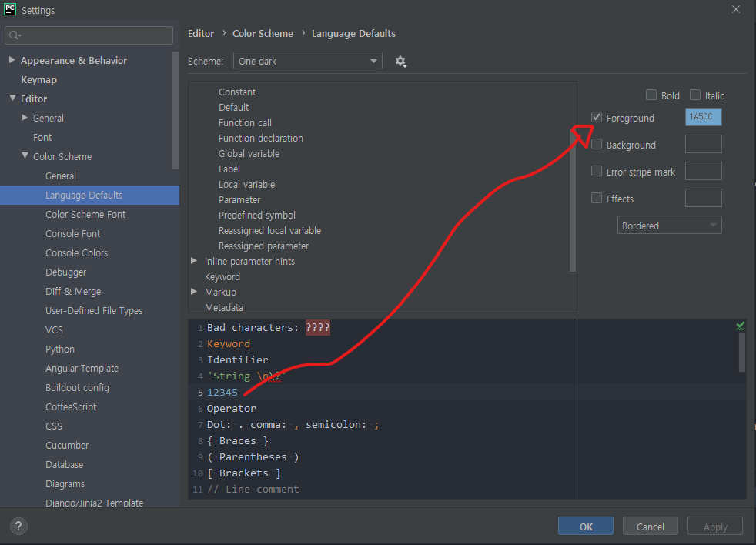This screenshot has width=756, height=545.
Task: Click the PyCharm logo in title bar
Action: (x=10, y=9)
